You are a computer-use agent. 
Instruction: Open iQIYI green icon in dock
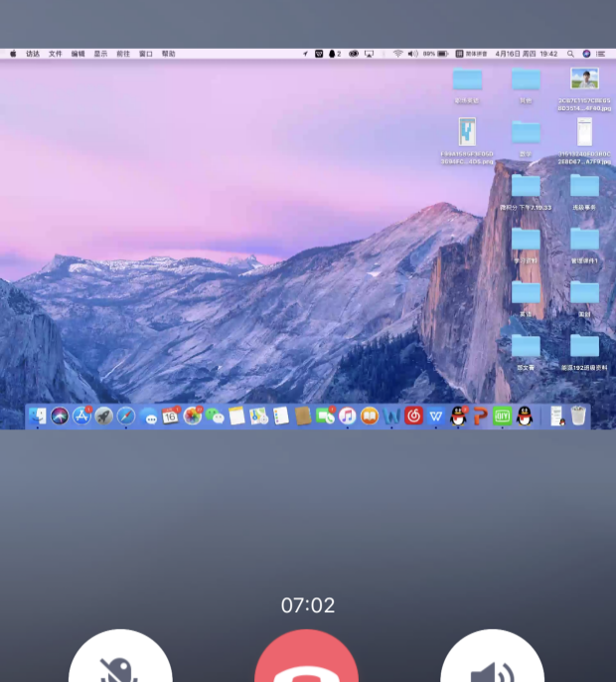tap(502, 417)
